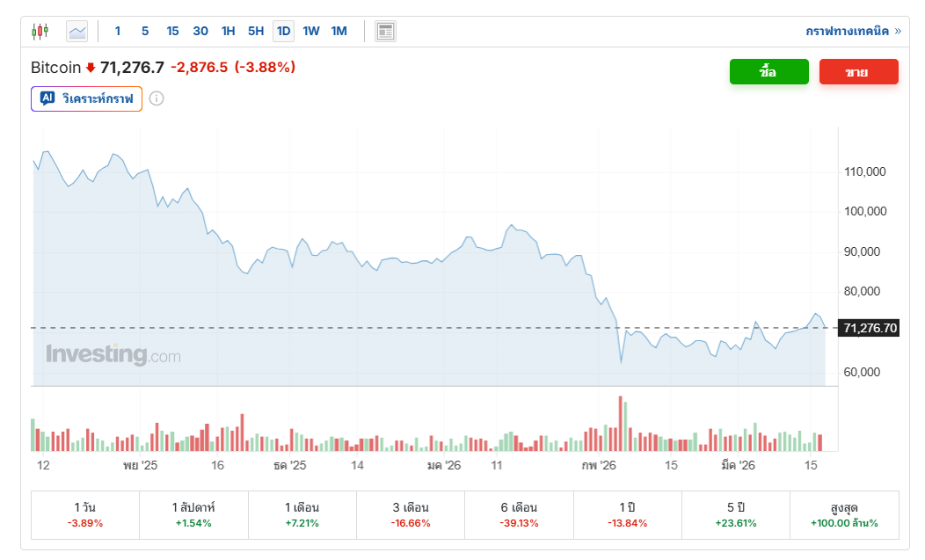The height and width of the screenshot is (560, 925).
Task: Open the technical chart link chevron
Action: [898, 32]
